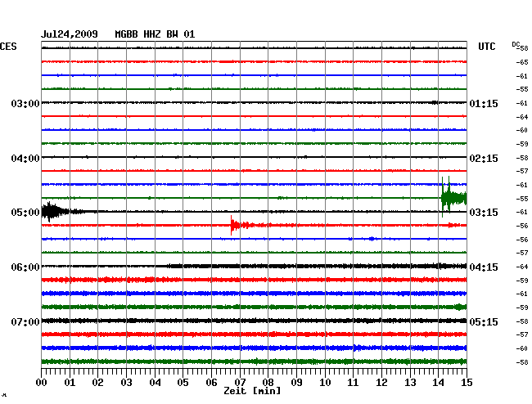Select the '04:00' local time label
The width and height of the screenshot is (532, 404).
pos(25,159)
